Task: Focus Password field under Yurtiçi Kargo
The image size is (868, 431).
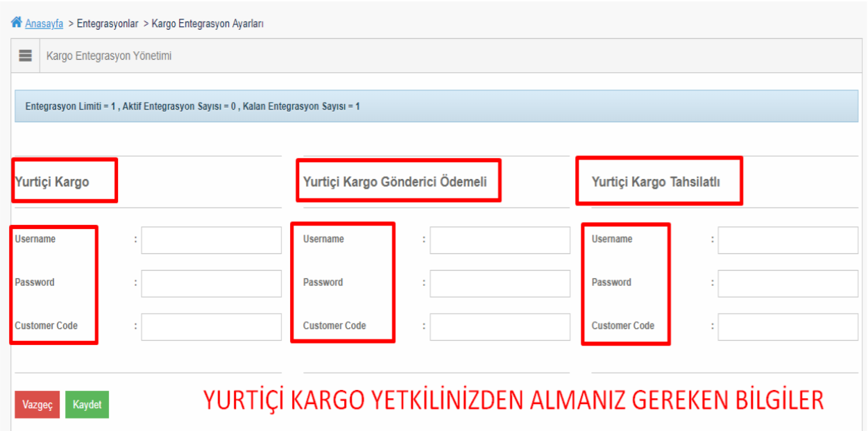Action: coord(212,284)
